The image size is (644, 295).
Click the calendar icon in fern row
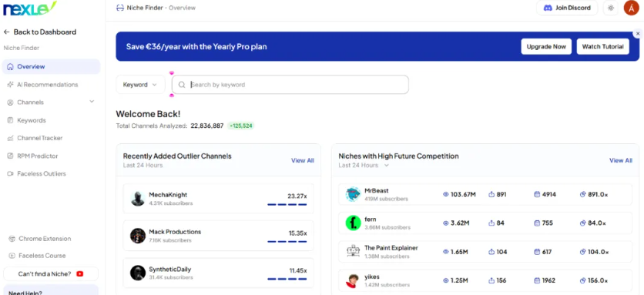click(537, 223)
